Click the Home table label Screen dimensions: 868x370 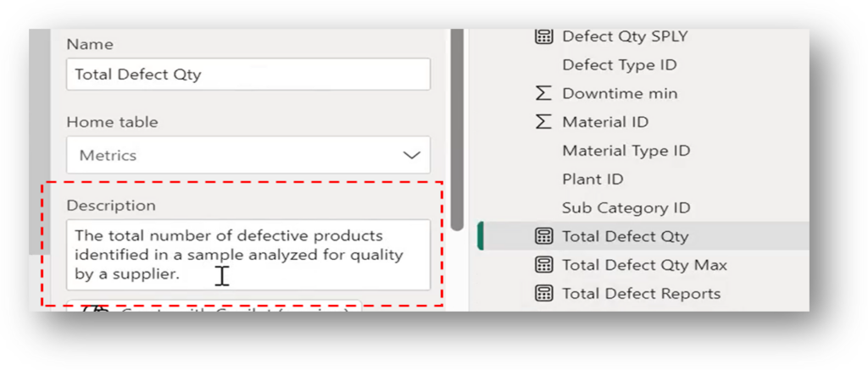(x=112, y=122)
